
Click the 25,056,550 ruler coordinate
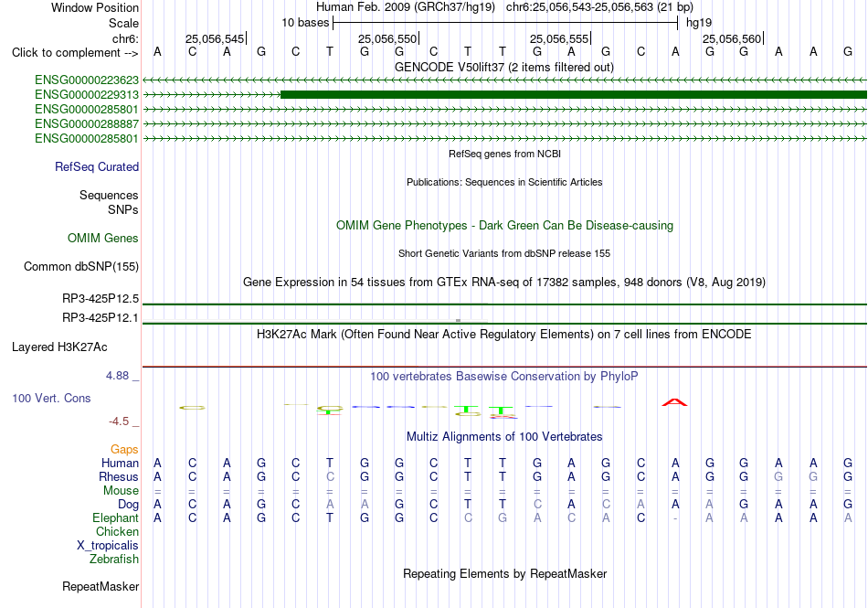387,38
